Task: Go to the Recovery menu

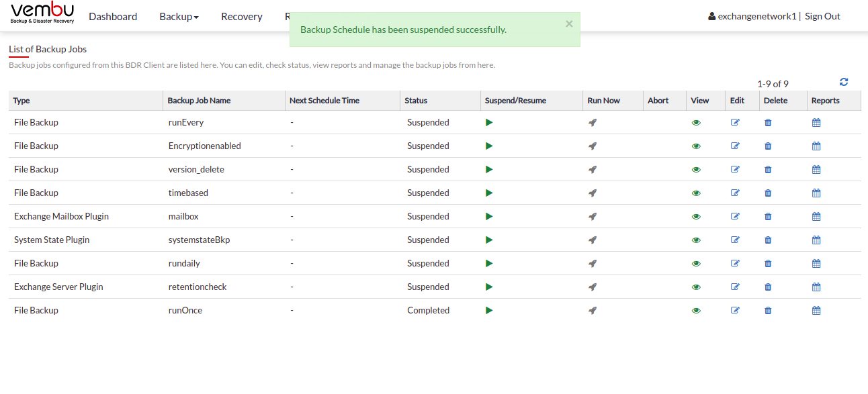Action: [242, 16]
